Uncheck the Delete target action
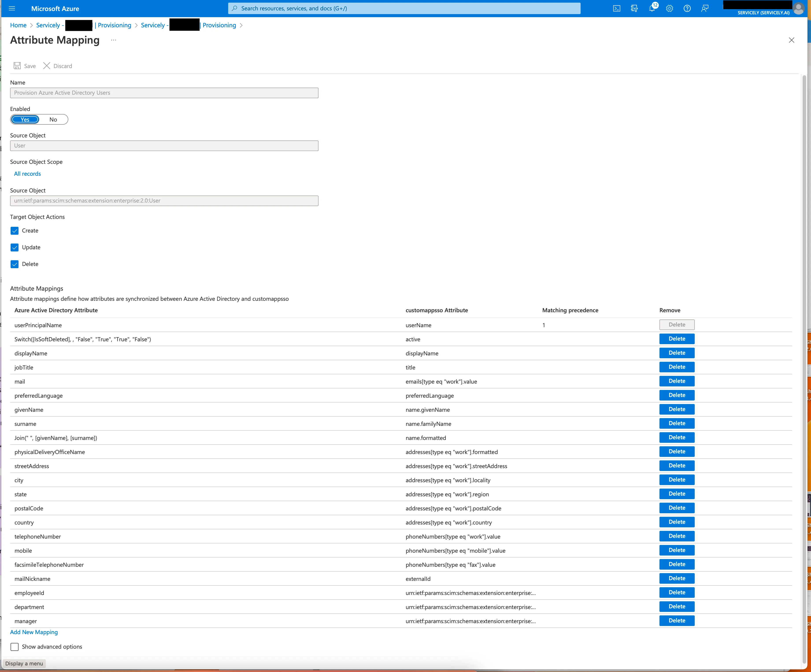811x672 pixels. [x=15, y=264]
